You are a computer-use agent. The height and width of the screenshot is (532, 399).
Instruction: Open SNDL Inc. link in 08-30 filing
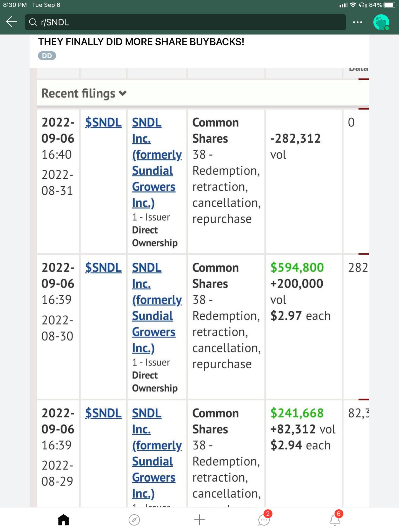coord(157,308)
